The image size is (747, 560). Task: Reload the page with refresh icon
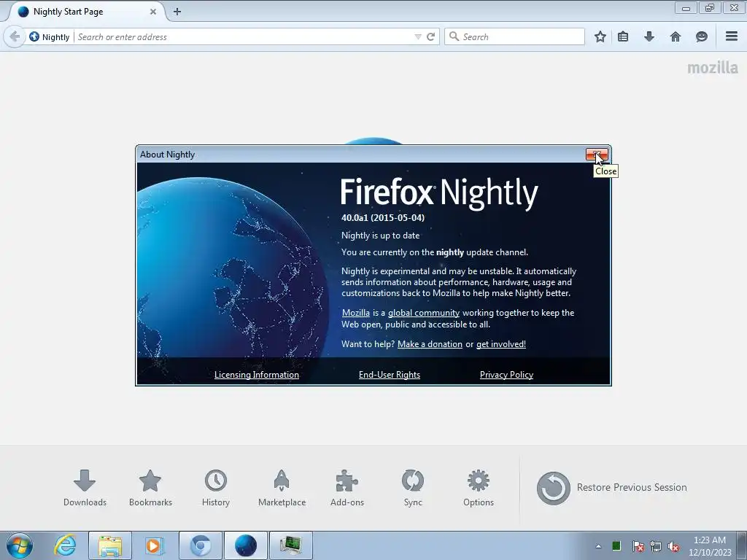coord(430,36)
